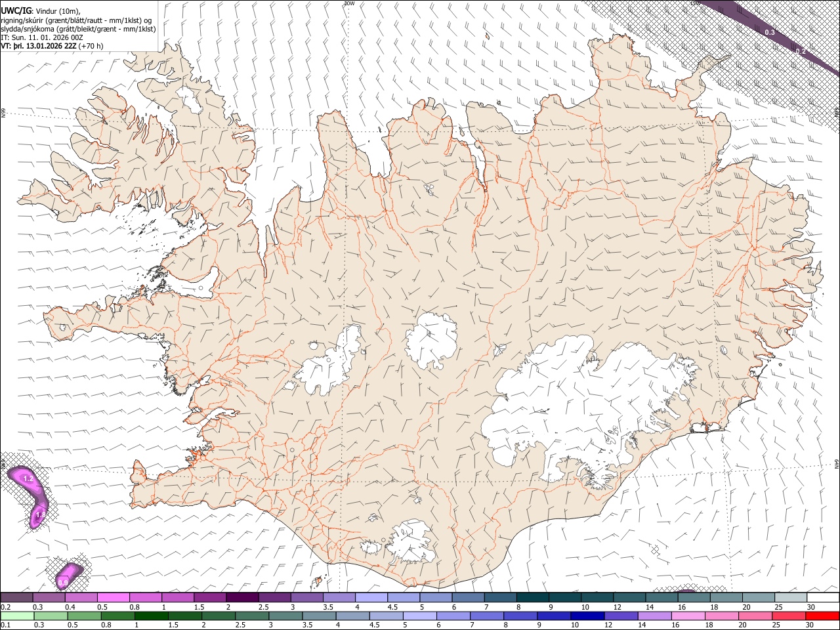Pick top-row dark purple swatch between 2 and 2.5
This screenshot has width=840, height=630.
[242, 597]
